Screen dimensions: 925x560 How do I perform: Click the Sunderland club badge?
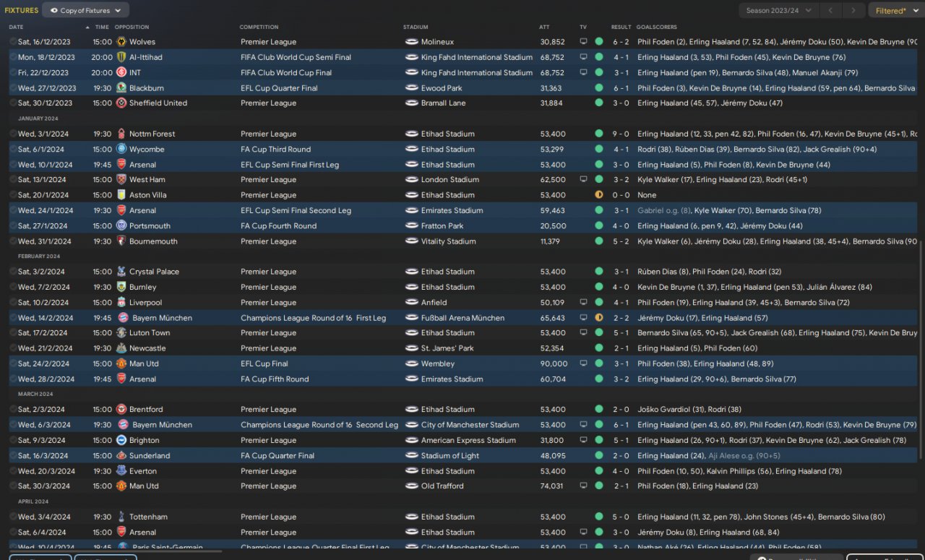tap(121, 456)
